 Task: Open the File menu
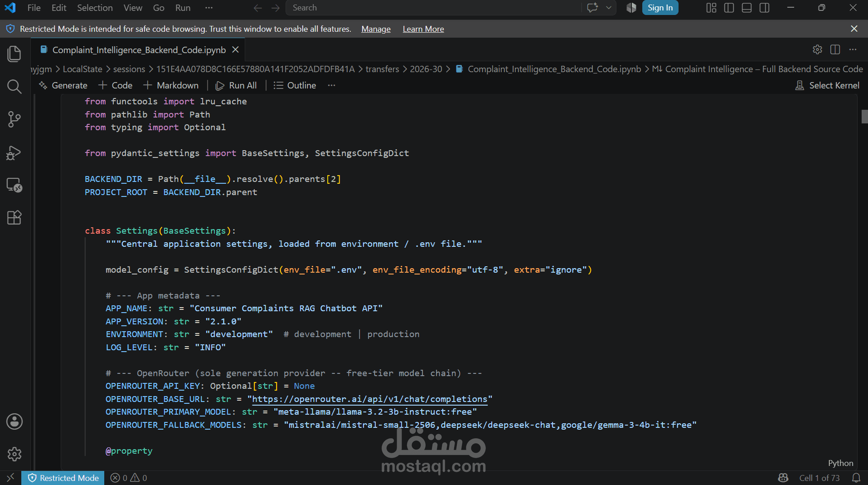[x=34, y=8]
